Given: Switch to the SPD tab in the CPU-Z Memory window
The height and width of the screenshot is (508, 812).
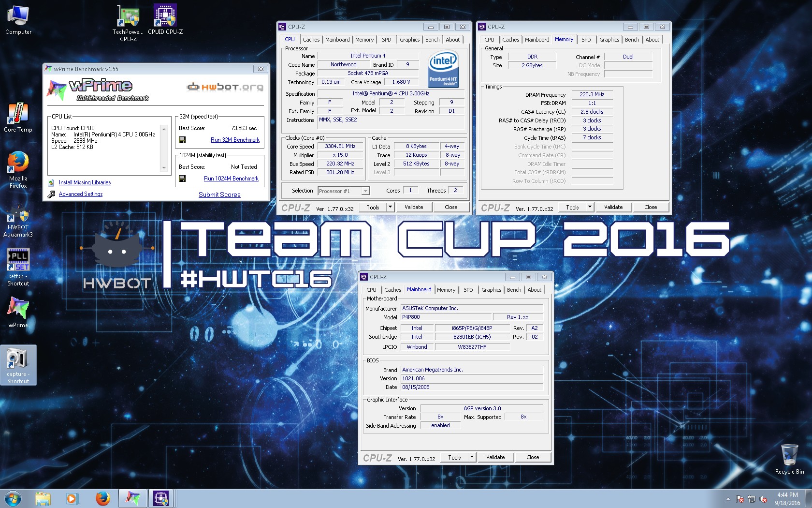Looking at the screenshot, I should coord(586,40).
